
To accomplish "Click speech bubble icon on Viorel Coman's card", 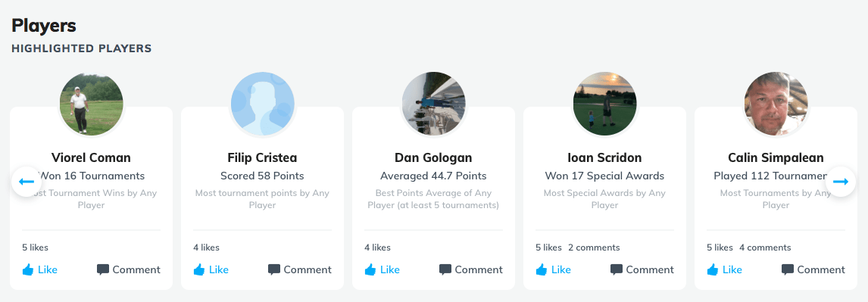I will (102, 270).
